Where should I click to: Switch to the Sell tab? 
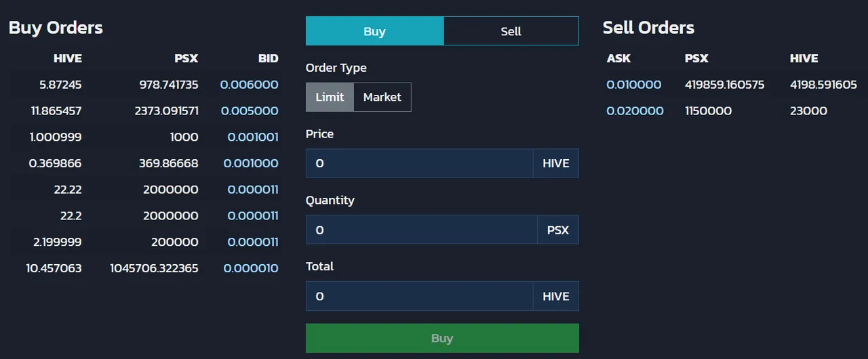pos(511,31)
